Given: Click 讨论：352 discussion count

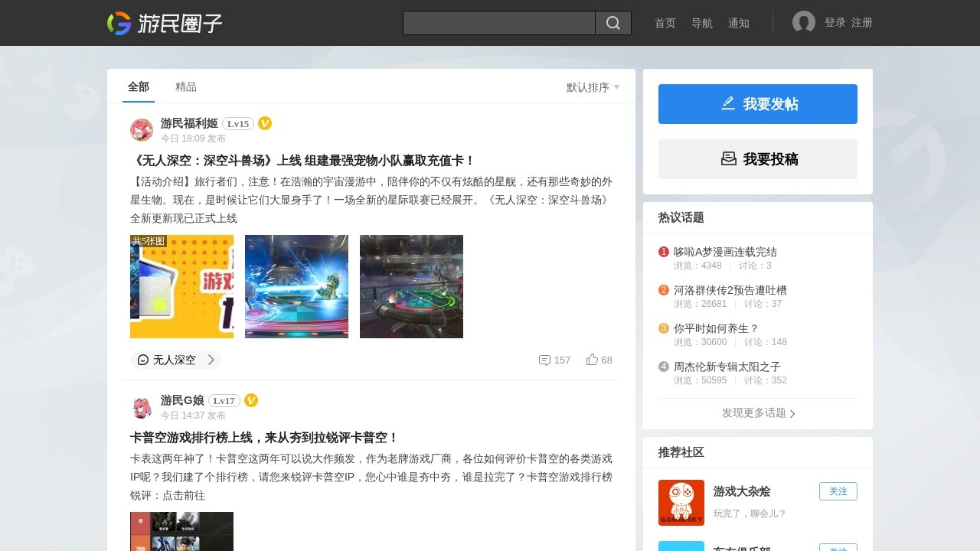Looking at the screenshot, I should point(766,380).
